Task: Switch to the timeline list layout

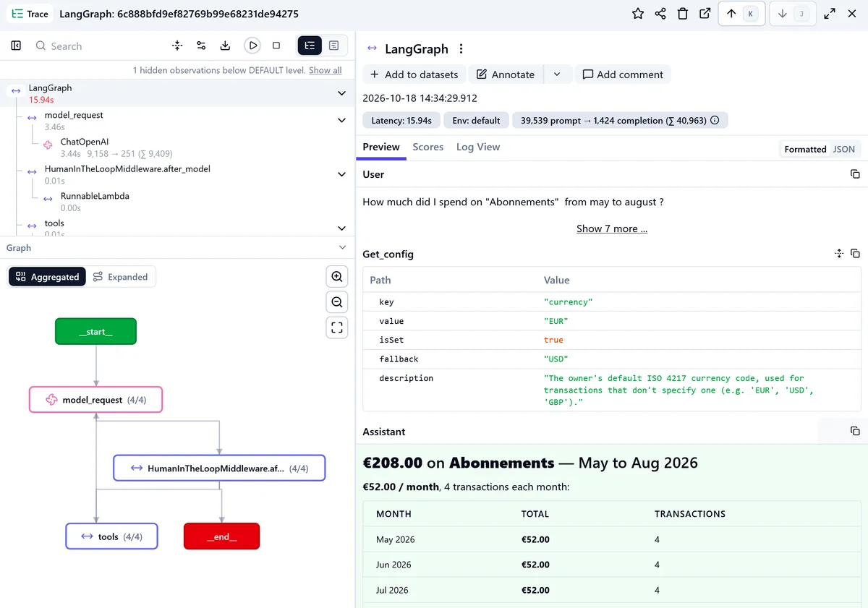Action: click(333, 46)
